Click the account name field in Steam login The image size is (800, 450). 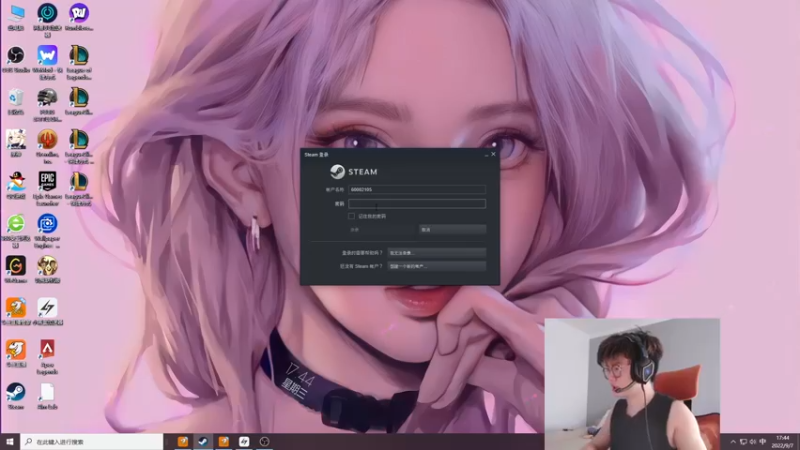tap(417, 189)
